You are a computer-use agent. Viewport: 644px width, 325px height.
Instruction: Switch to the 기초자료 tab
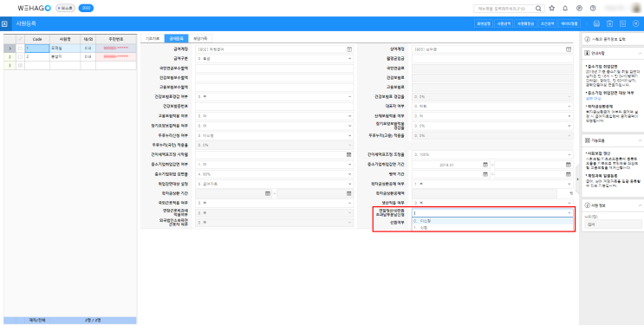click(153, 39)
